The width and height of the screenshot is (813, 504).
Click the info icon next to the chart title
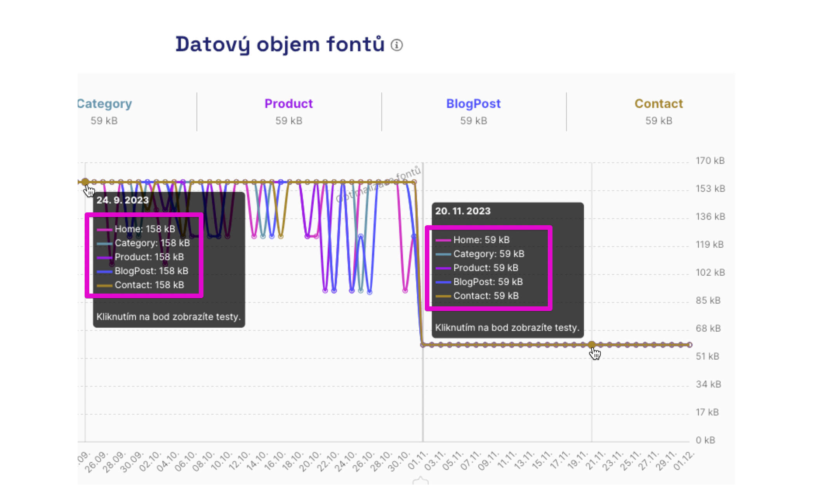pyautogui.click(x=396, y=45)
